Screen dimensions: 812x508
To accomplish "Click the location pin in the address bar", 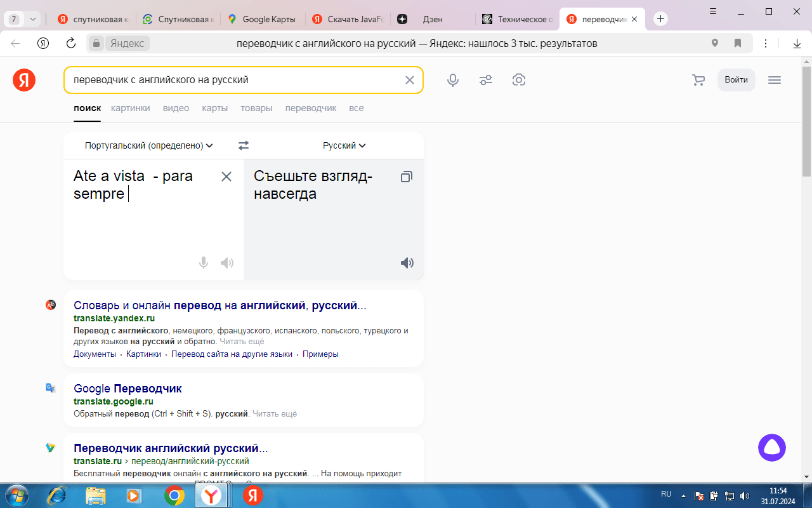I will click(715, 43).
